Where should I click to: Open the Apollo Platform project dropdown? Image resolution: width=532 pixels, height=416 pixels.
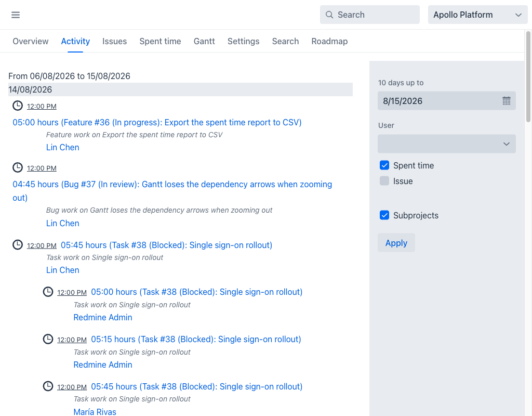click(x=477, y=15)
